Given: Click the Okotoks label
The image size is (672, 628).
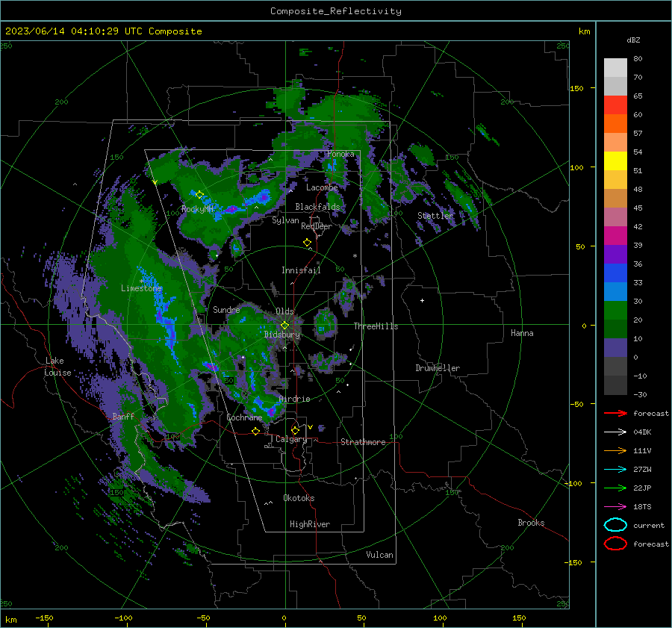Looking at the screenshot, I should click(x=299, y=498).
